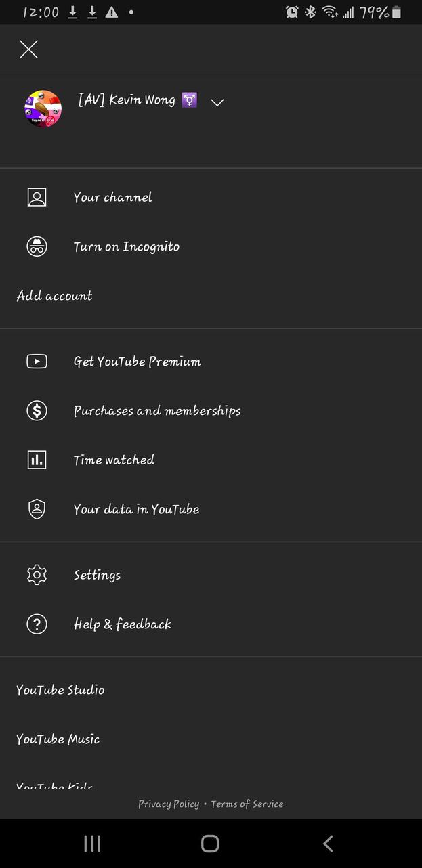Viewport: 422px width, 868px height.
Task: Tap the Add account option
Action: click(54, 296)
